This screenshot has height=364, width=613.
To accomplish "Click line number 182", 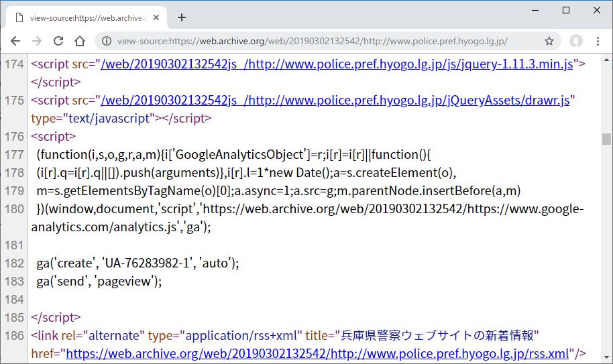I will 15,263.
